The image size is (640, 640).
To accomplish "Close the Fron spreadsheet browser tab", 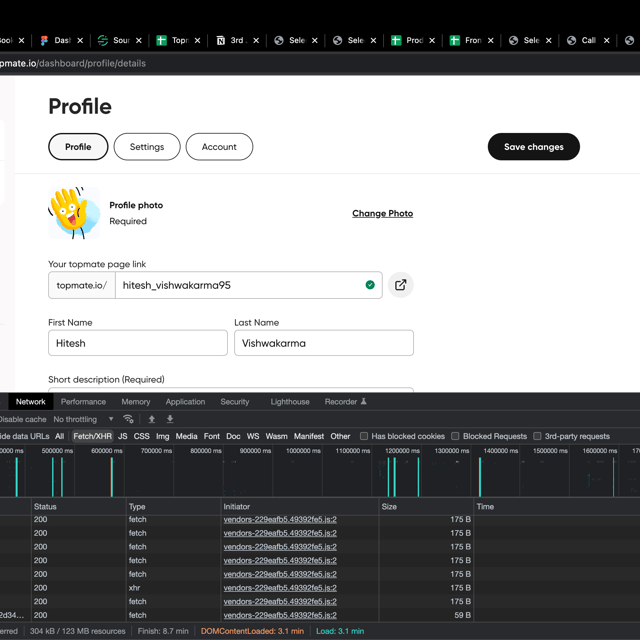I will 491,40.
